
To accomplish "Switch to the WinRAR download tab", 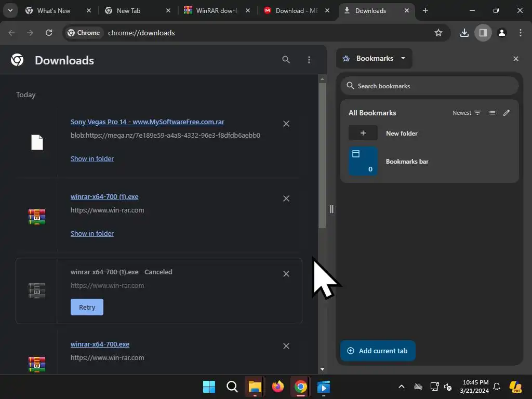I will 217,11.
